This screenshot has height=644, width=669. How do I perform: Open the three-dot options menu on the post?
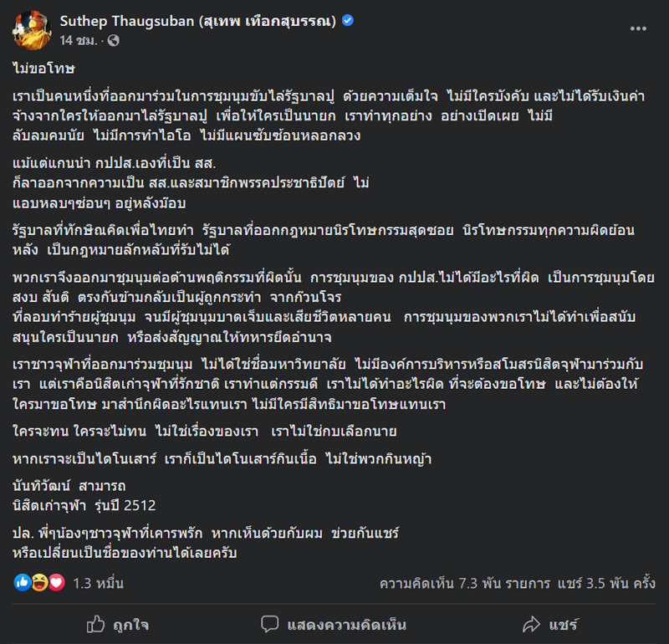point(639,28)
